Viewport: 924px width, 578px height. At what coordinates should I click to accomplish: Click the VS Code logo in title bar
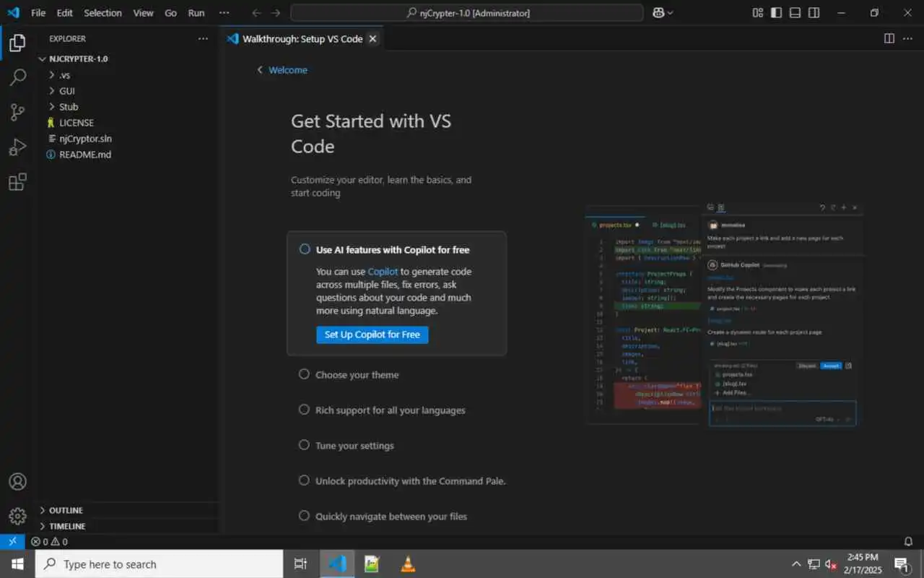tap(13, 13)
